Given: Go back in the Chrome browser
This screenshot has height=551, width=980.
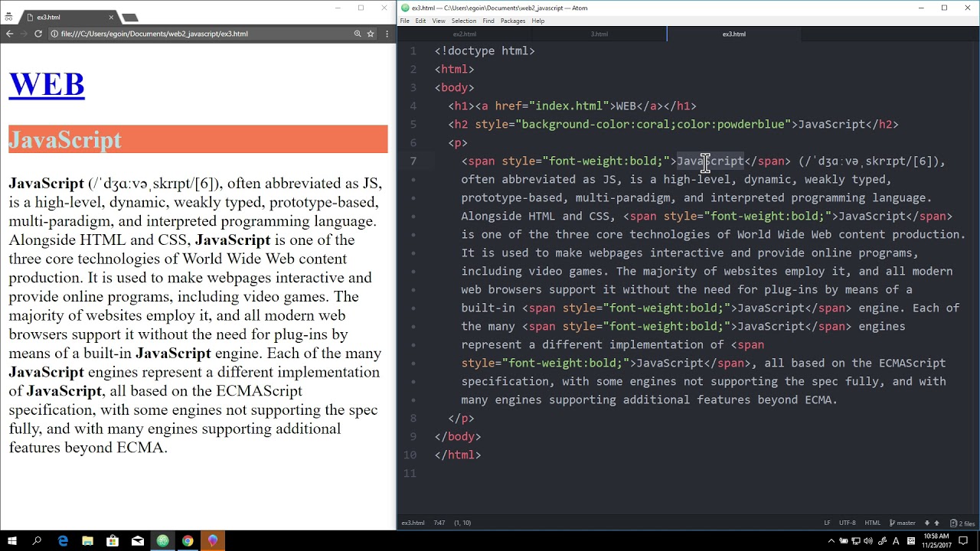Looking at the screenshot, I should point(9,34).
